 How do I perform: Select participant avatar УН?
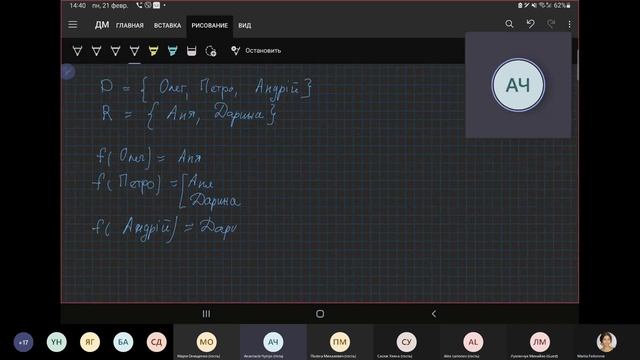[57, 342]
